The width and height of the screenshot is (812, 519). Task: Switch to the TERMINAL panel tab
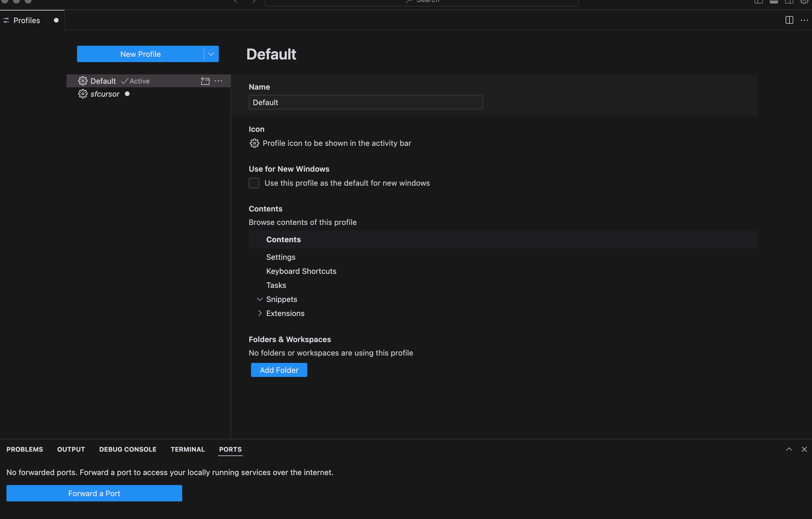tap(187, 449)
